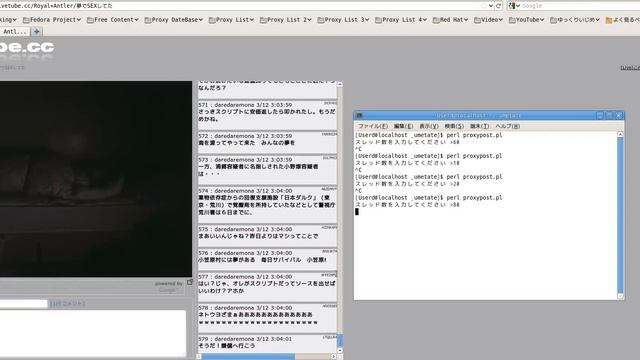Open the Proxy List 4 bookmark folder
The image size is (640, 360).
tap(401, 20)
